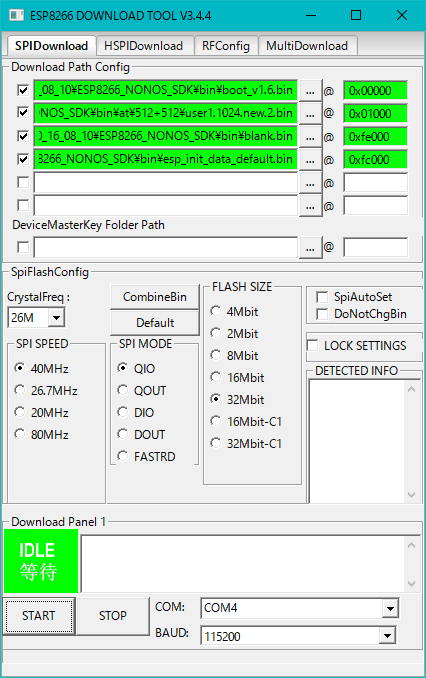This screenshot has height=678, width=426.
Task: Choose 20MHz SPI speed
Action: click(x=41, y=413)
